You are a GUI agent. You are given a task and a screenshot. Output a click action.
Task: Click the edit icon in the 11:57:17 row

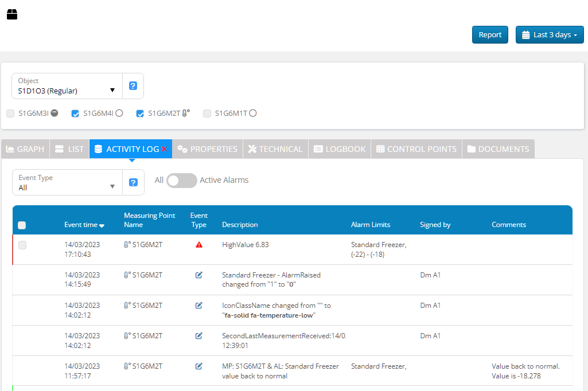click(x=199, y=366)
